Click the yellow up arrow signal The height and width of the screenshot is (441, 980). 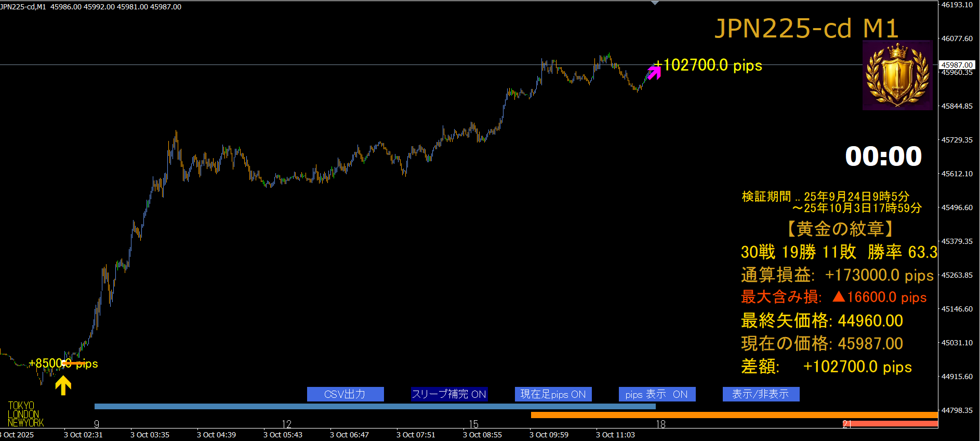click(x=63, y=385)
